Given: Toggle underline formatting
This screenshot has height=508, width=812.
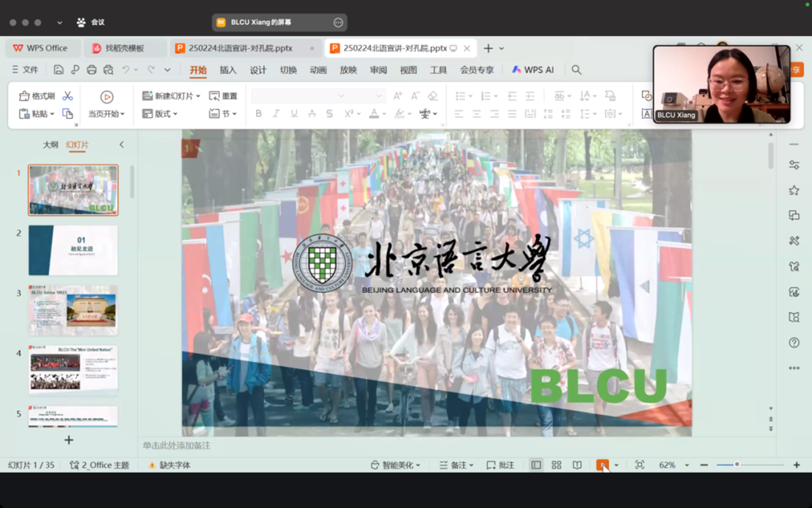Looking at the screenshot, I should (294, 114).
